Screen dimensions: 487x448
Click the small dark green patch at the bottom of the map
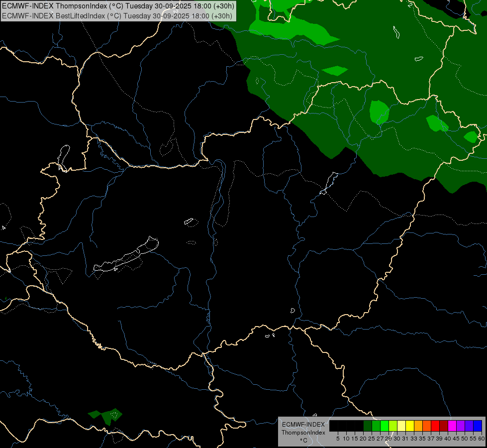pos(105,416)
